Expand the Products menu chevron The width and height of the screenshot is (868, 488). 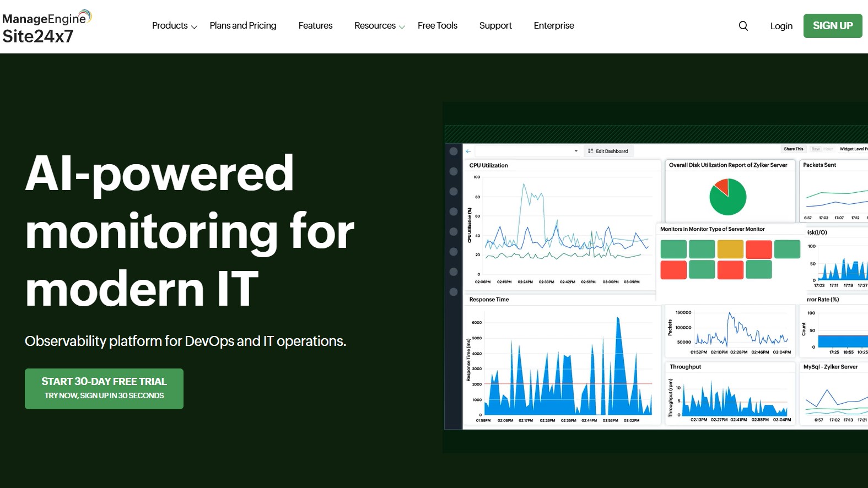click(194, 27)
